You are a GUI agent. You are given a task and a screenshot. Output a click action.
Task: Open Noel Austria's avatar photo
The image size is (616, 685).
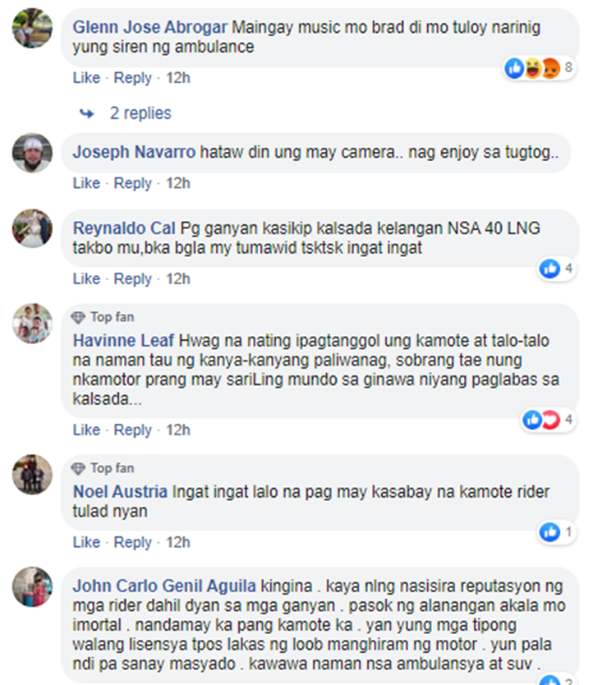tap(32, 475)
